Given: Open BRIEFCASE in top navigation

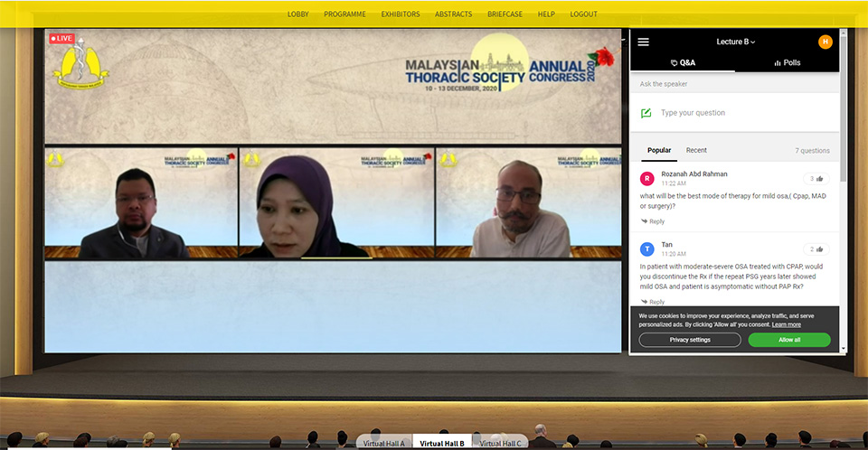Looking at the screenshot, I should [505, 14].
